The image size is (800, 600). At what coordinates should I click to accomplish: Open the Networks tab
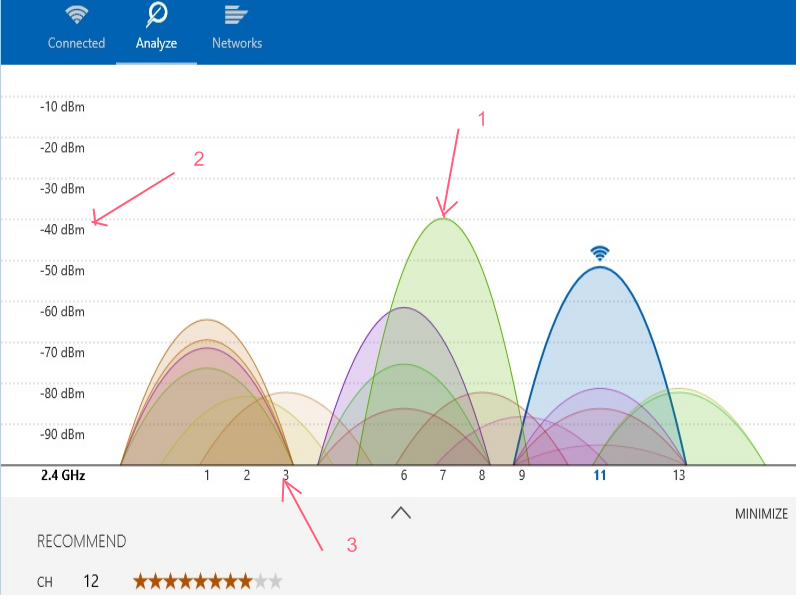pos(237,43)
